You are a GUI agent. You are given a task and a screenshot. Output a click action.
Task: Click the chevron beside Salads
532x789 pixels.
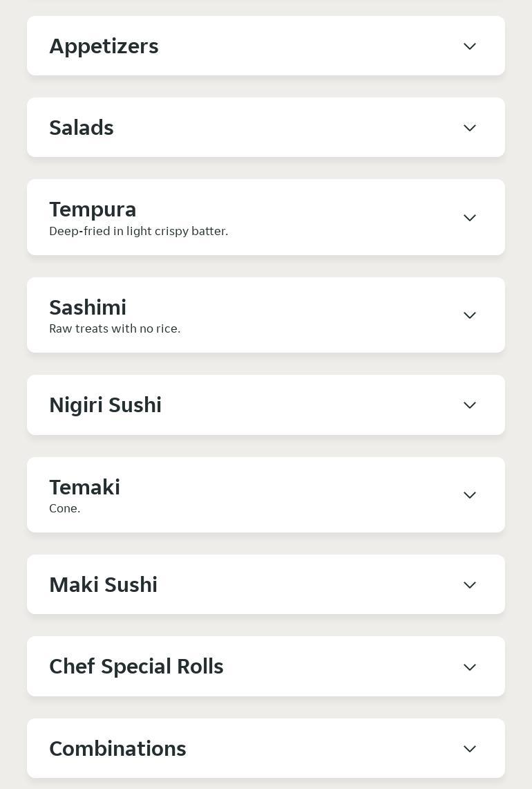470,128
